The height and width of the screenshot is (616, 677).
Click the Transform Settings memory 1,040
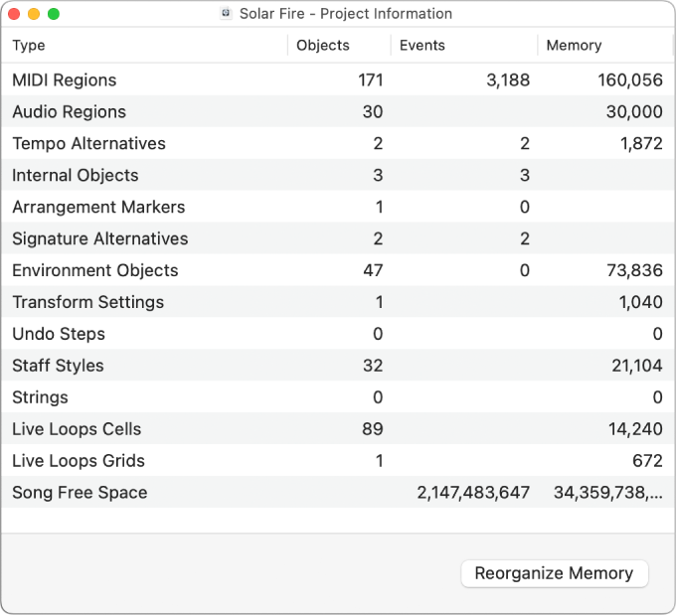(641, 302)
